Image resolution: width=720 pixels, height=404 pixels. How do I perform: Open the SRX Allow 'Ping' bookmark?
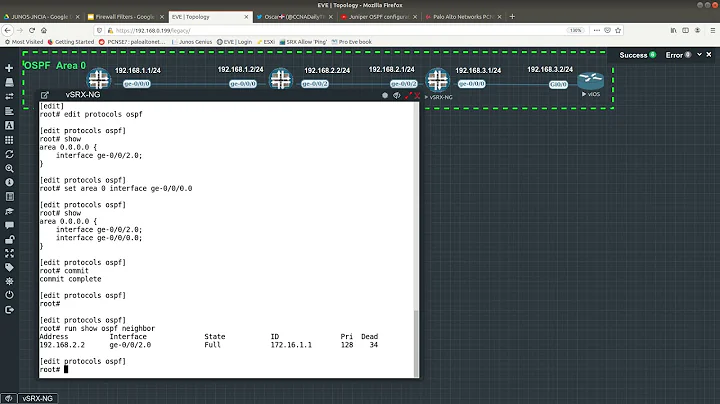click(x=303, y=42)
